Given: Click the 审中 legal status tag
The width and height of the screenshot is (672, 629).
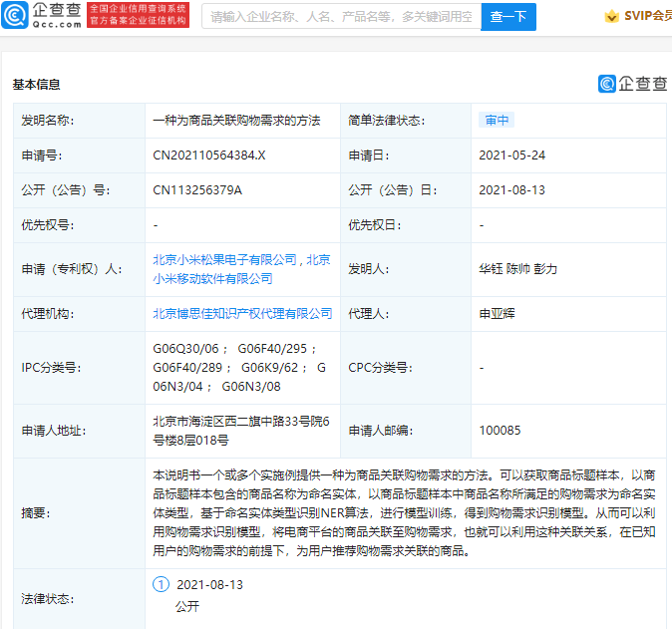Looking at the screenshot, I should (x=497, y=121).
